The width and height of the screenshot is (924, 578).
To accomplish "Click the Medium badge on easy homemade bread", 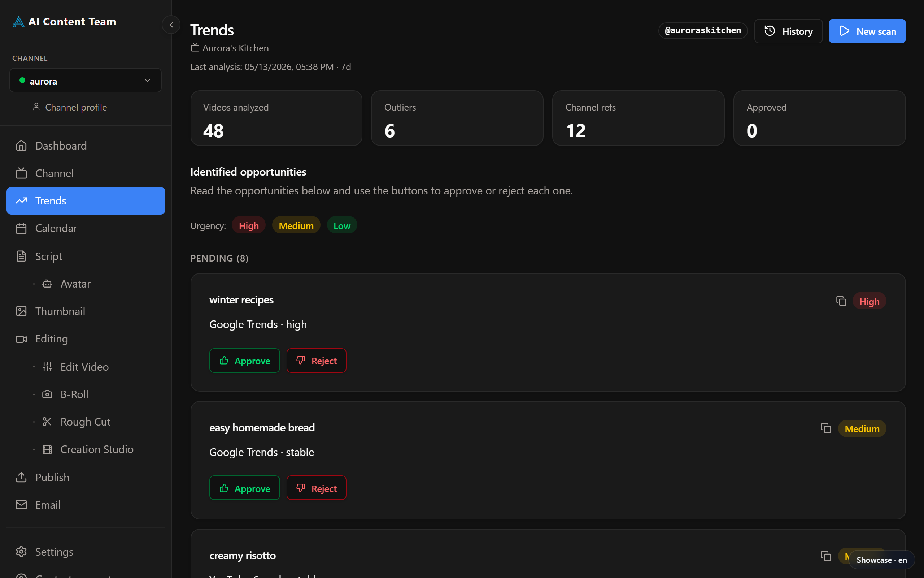I will [x=862, y=428].
